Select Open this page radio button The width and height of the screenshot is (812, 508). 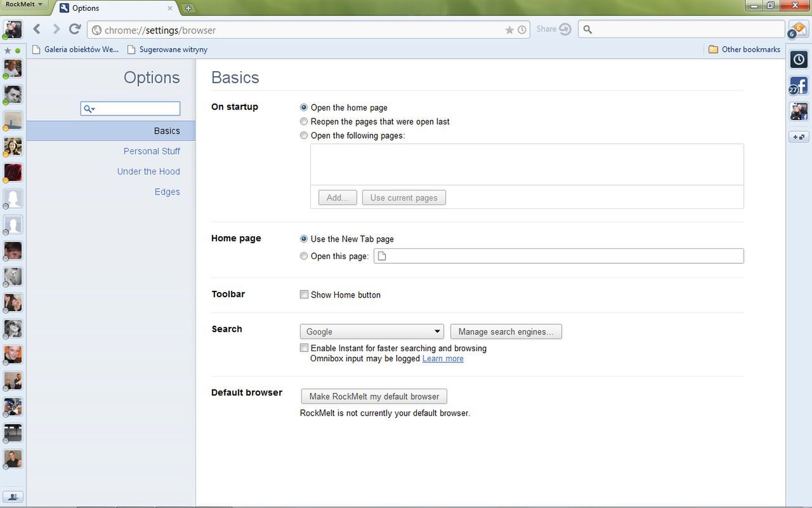tap(304, 257)
